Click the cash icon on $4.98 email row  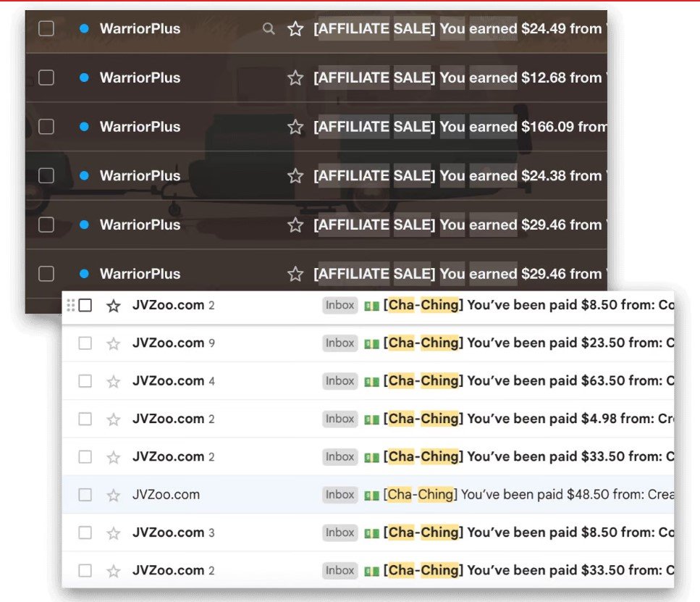371,419
